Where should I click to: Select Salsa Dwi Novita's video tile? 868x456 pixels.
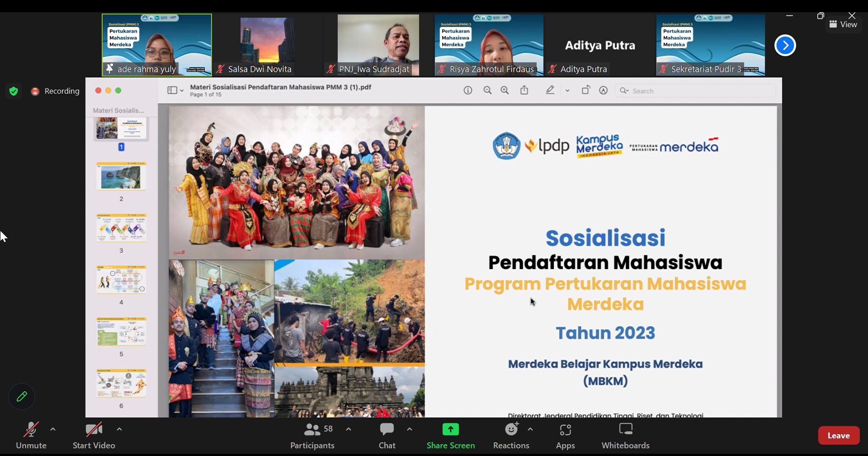268,44
